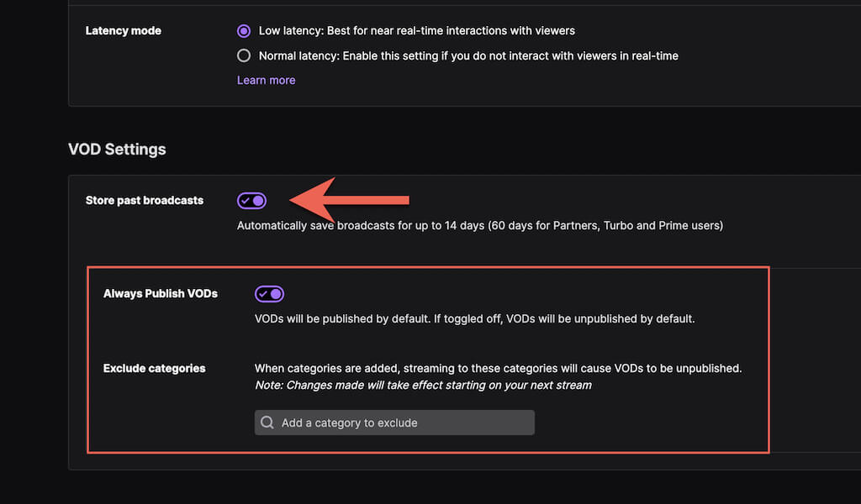Click the "VODs will be published by default" text
Image resolution: width=861 pixels, height=504 pixels.
tap(475, 319)
